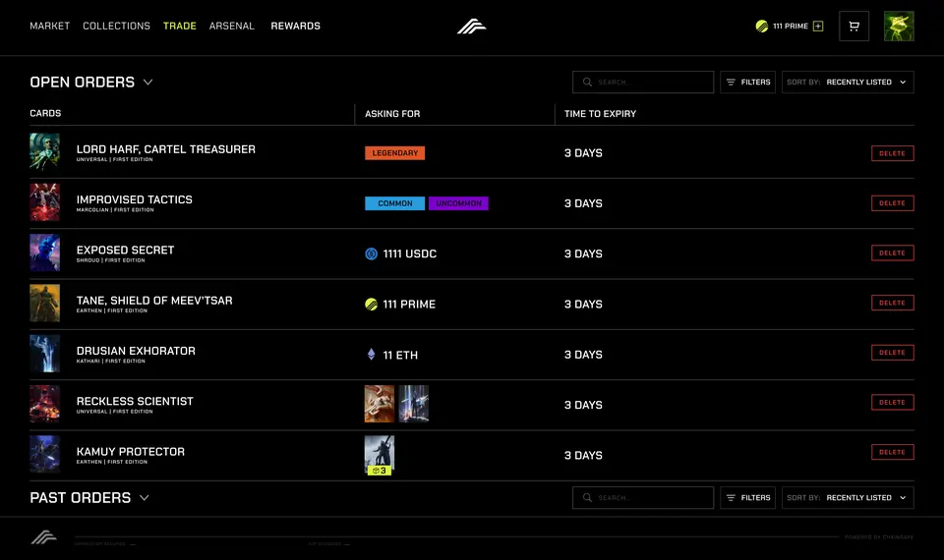Open Sort By dropdown for Open Orders
The height and width of the screenshot is (560, 944).
tap(848, 82)
